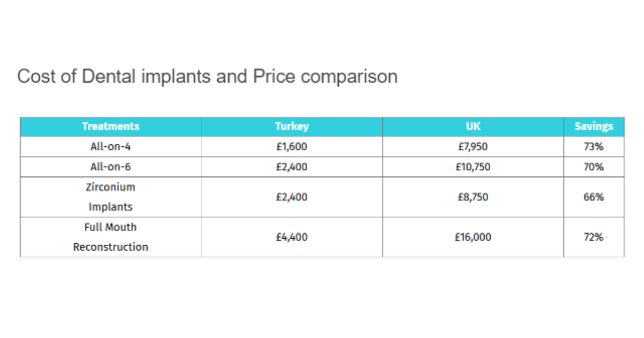Click the 73% savings value
The image size is (644, 338).
(594, 146)
